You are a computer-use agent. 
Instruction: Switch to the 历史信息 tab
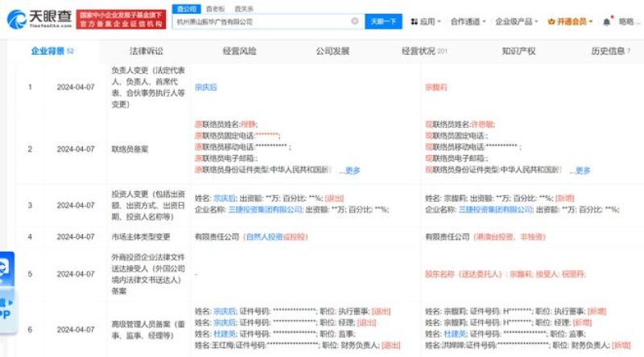(610, 51)
